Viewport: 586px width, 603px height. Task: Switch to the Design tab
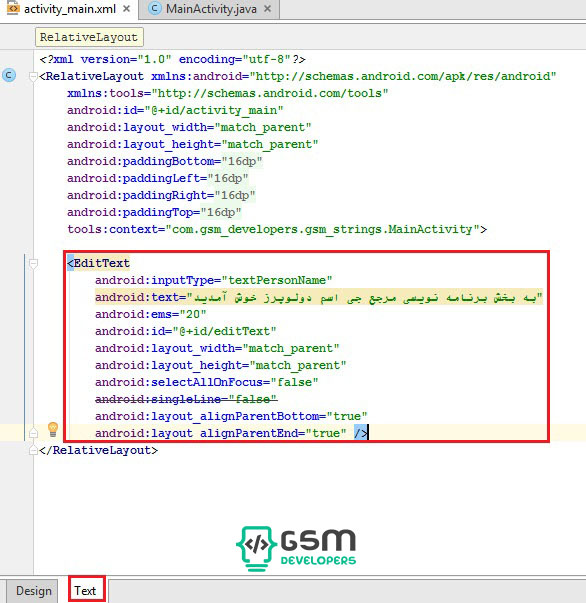coord(33,591)
